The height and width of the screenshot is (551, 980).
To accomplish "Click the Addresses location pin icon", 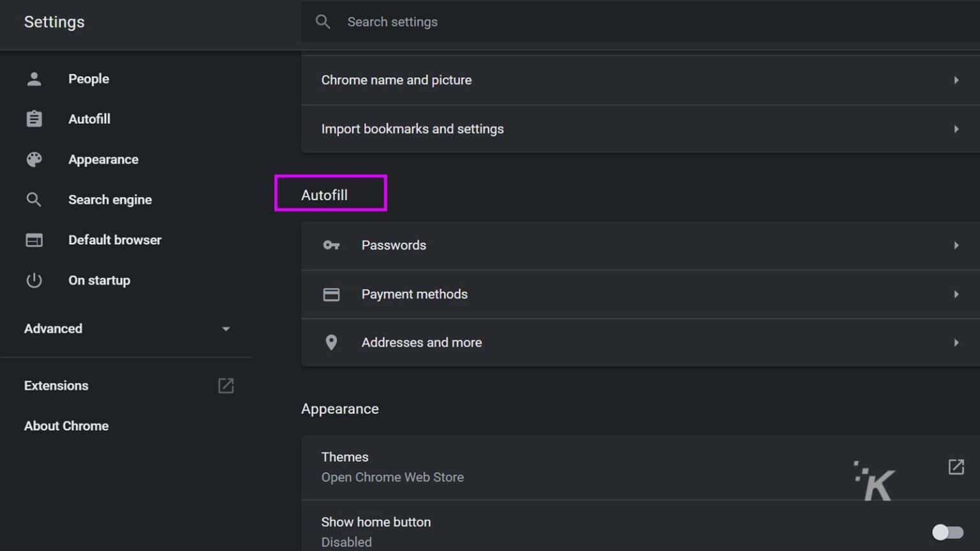I will click(331, 342).
